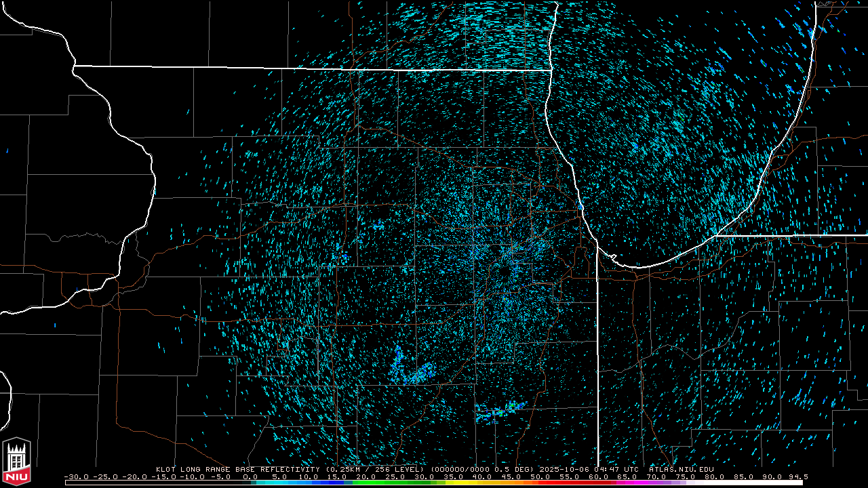The height and width of the screenshot is (488, 868).
Task: Click the 0.25KM / 256 LEVEL resolution text
Action: [x=374, y=469]
